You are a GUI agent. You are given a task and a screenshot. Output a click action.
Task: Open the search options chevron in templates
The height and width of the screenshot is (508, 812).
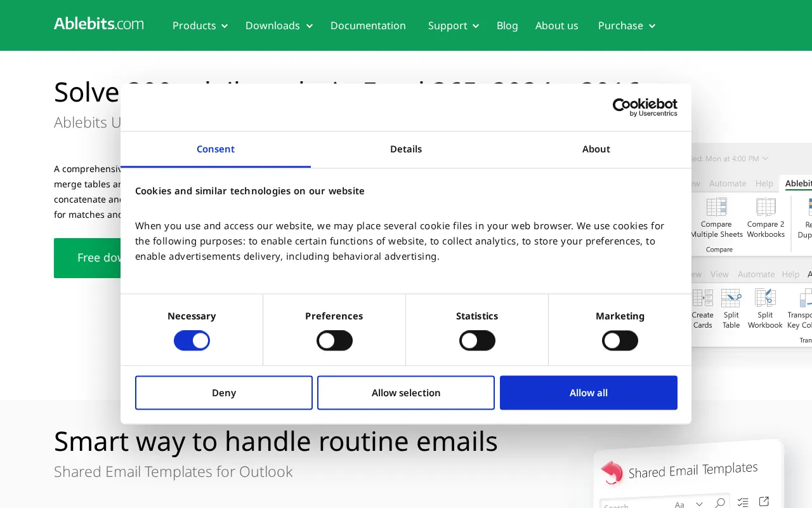pyautogui.click(x=699, y=504)
